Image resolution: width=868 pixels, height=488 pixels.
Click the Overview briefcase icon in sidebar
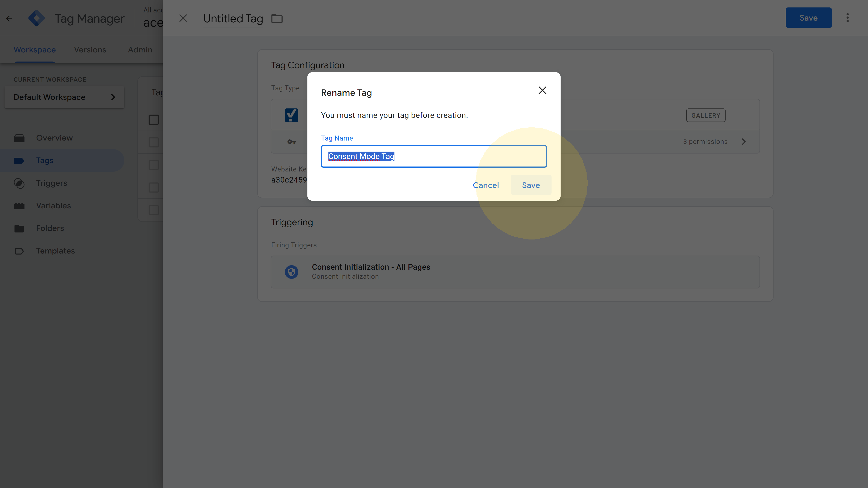tap(19, 138)
